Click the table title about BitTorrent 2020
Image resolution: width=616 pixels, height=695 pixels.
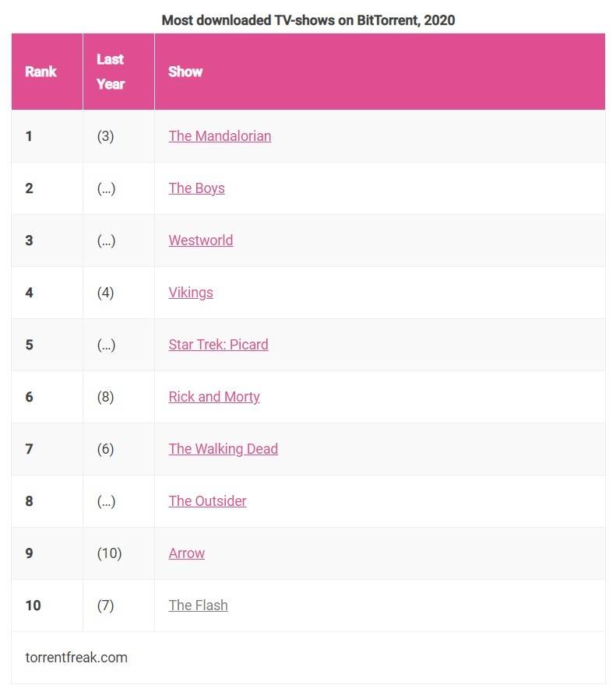click(x=308, y=20)
